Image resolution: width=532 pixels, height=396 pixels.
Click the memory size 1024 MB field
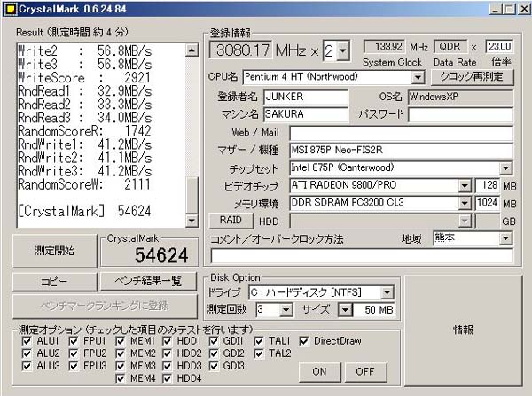tap(488, 203)
